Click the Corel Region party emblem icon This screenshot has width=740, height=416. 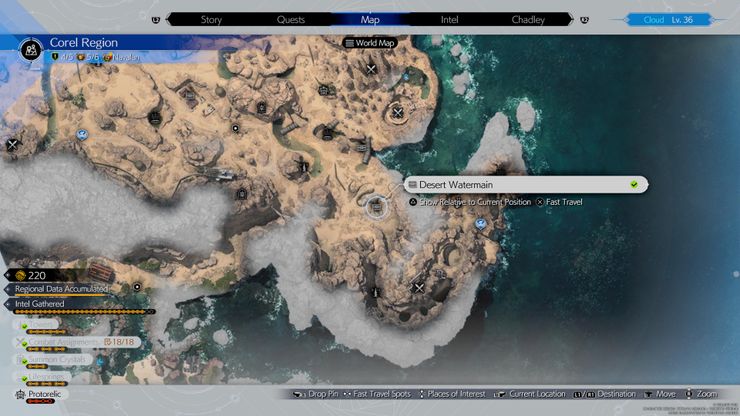point(31,50)
